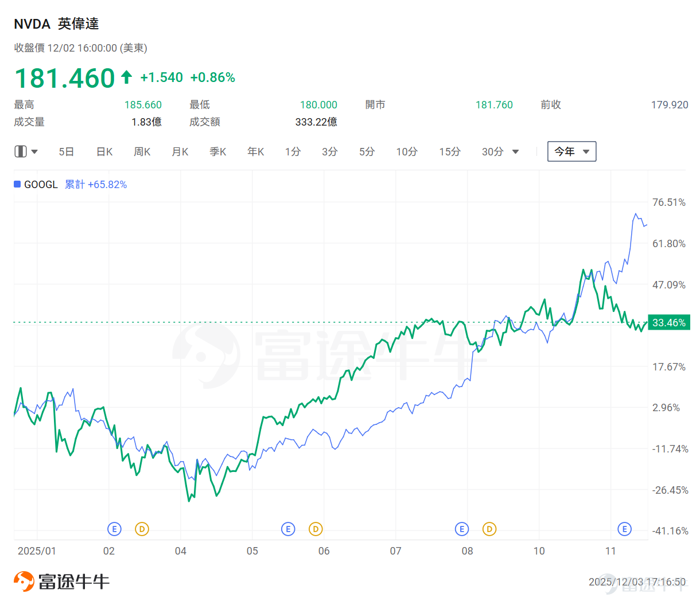
Task: Click the +0.86% change percentage
Action: click(x=213, y=77)
